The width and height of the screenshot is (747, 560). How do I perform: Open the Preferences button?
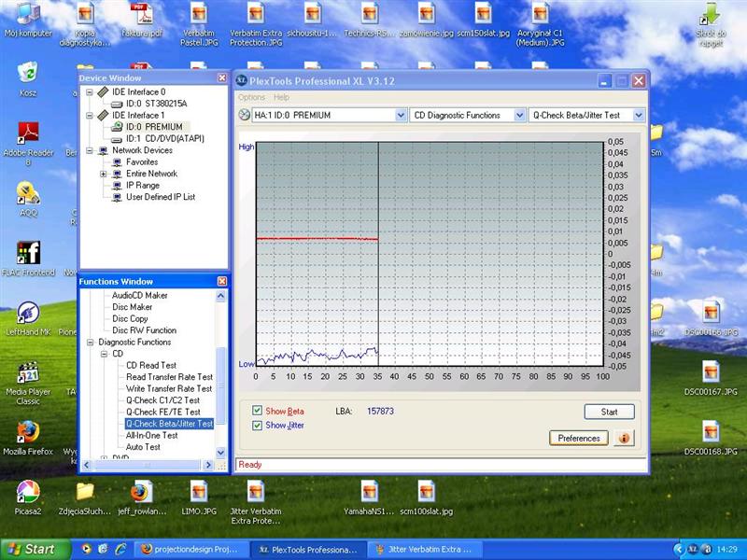(579, 438)
